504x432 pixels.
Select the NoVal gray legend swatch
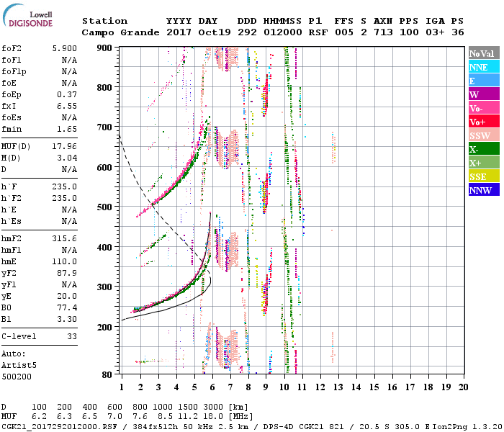coord(484,53)
